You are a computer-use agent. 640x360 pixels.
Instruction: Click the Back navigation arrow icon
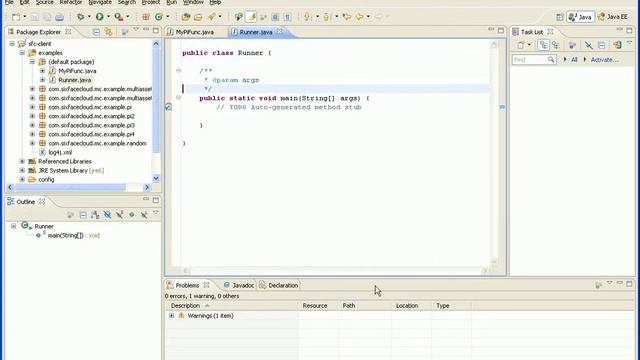[x=359, y=17]
